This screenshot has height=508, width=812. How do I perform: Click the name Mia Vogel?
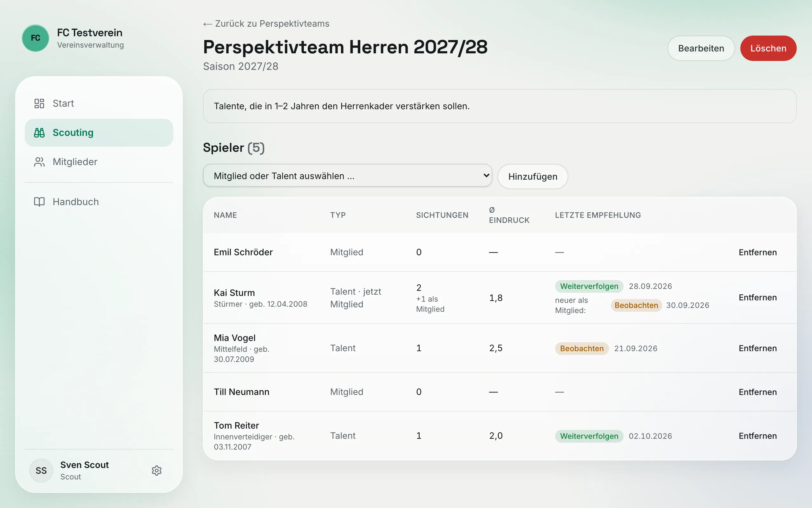coord(234,338)
